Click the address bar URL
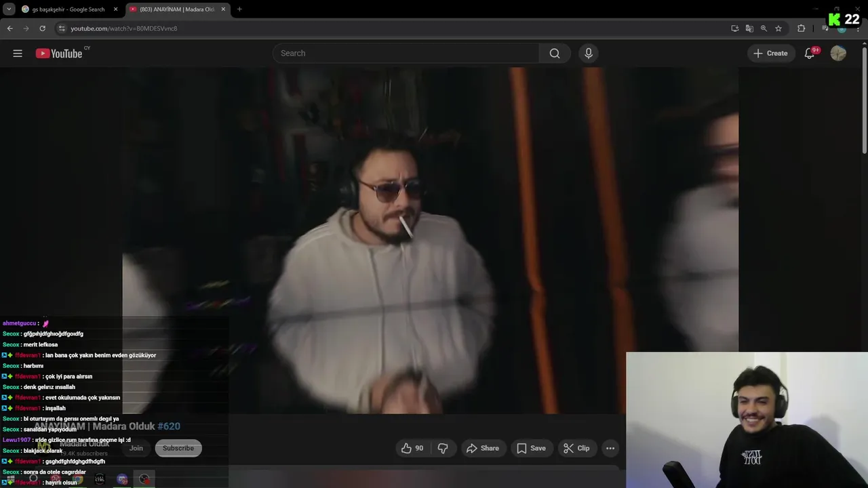This screenshot has height=488, width=868. pyautogui.click(x=124, y=28)
